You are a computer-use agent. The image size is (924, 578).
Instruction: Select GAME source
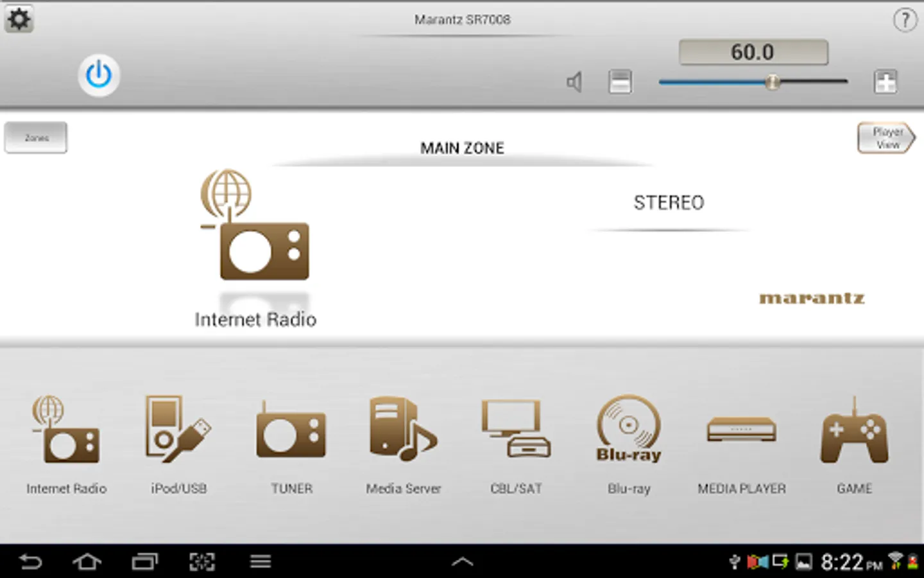click(854, 445)
